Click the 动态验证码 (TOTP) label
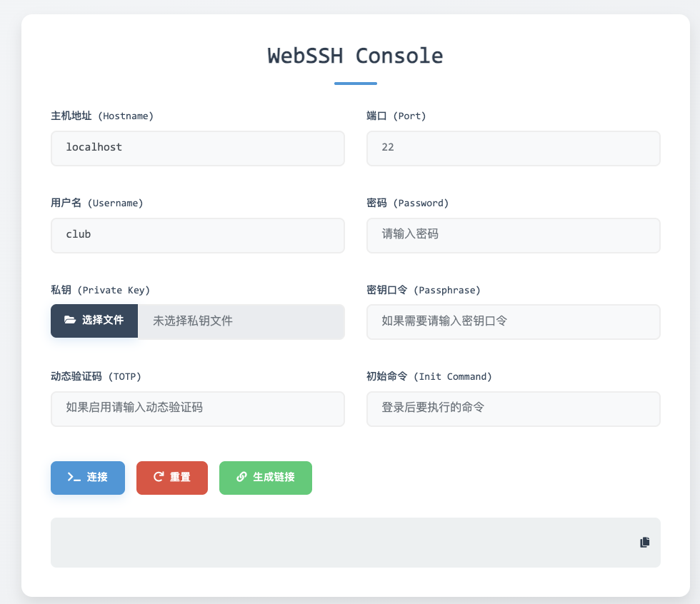700x604 pixels. pos(96,376)
